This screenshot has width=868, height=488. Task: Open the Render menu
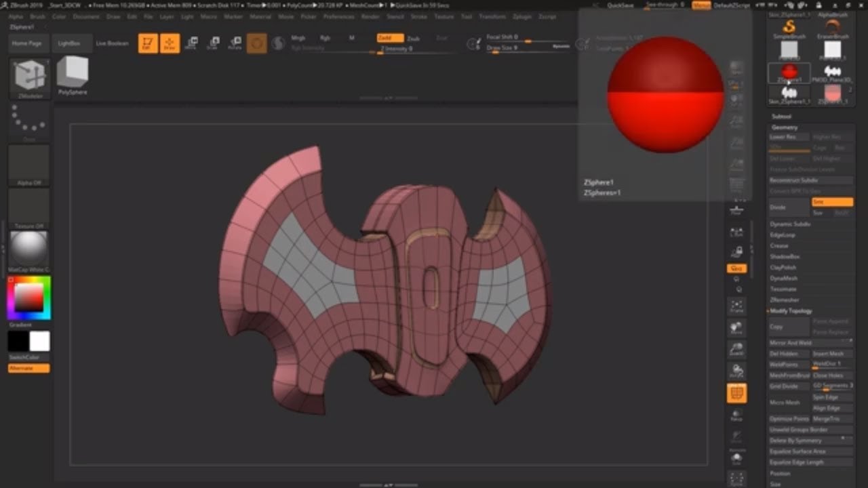point(370,16)
